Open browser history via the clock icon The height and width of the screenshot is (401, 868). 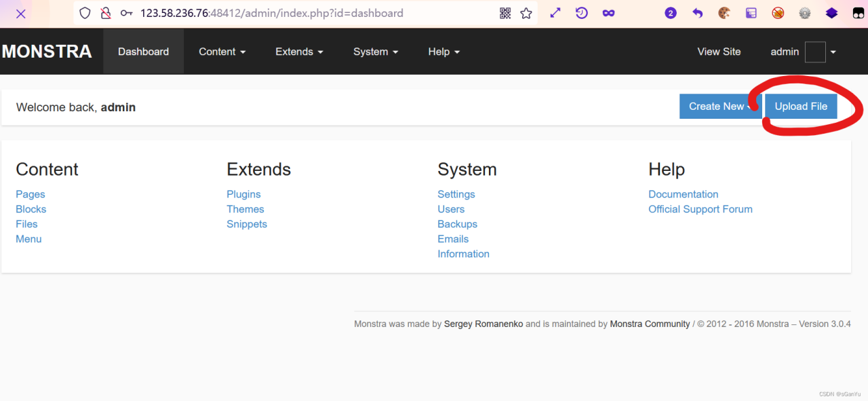(x=581, y=13)
